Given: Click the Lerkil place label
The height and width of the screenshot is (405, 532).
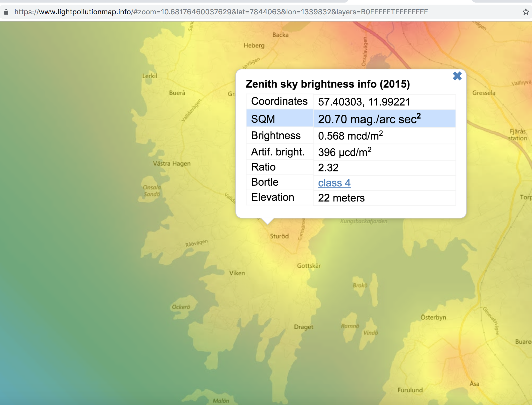Looking at the screenshot, I should pos(150,76).
